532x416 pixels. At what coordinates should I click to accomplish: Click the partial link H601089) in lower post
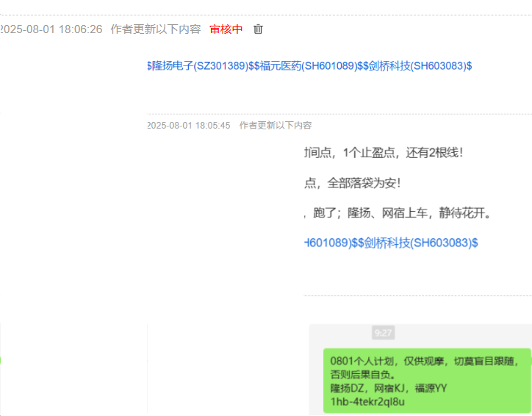pyautogui.click(x=328, y=243)
